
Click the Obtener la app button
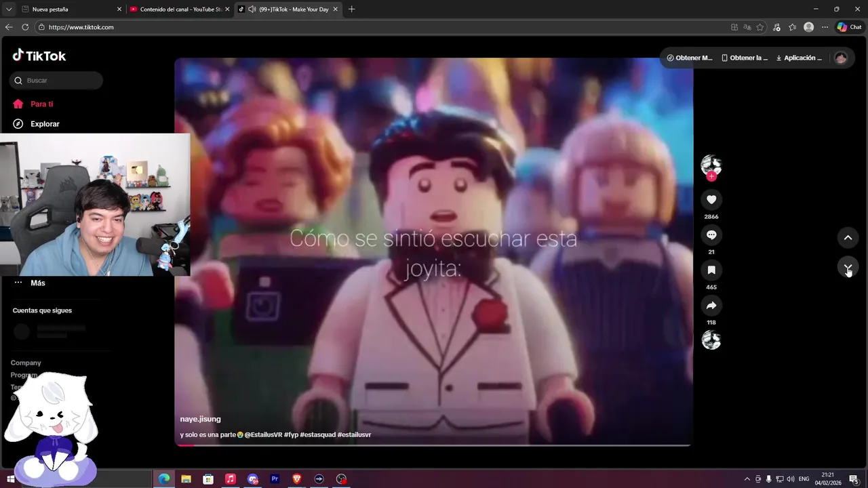point(745,58)
